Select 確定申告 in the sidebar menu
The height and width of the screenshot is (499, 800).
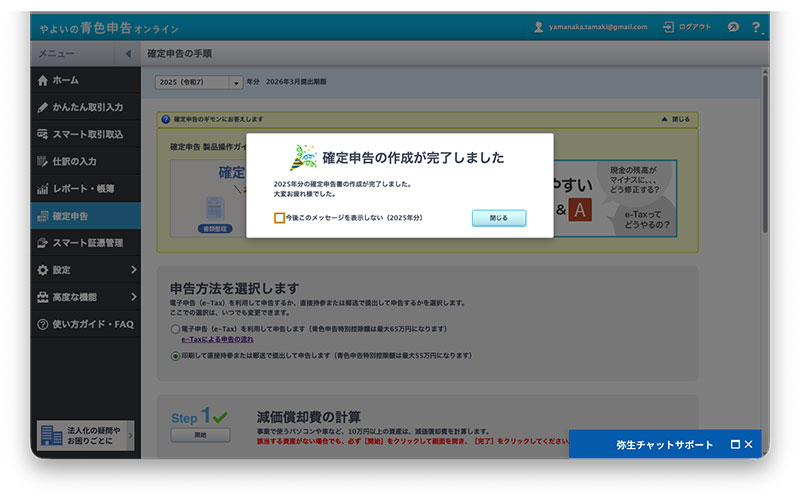70,216
